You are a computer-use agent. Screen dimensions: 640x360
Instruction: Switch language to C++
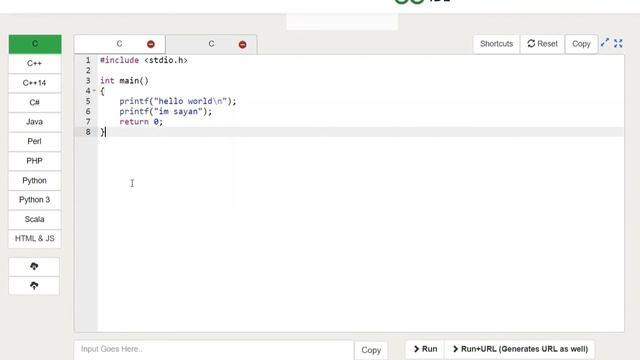[35, 64]
